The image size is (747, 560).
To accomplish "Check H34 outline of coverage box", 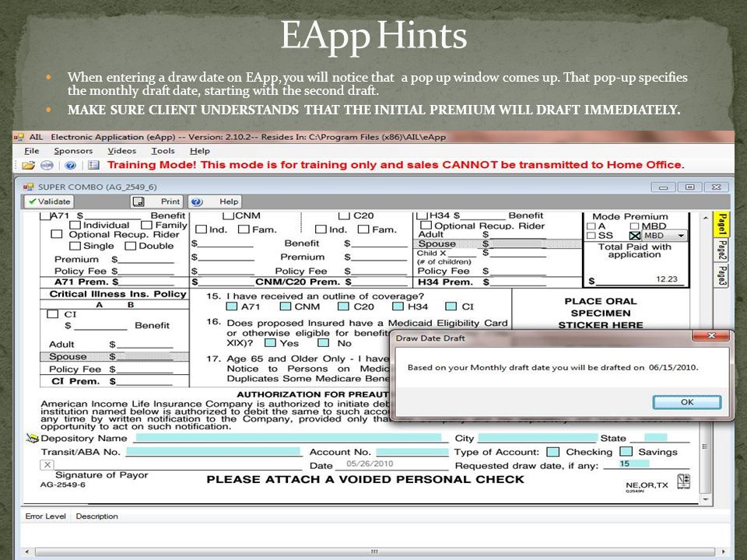I will 398,306.
